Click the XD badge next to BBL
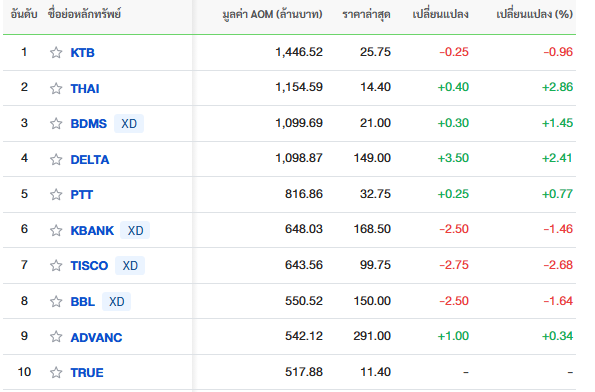Image resolution: width=595 pixels, height=392 pixels. [116, 301]
